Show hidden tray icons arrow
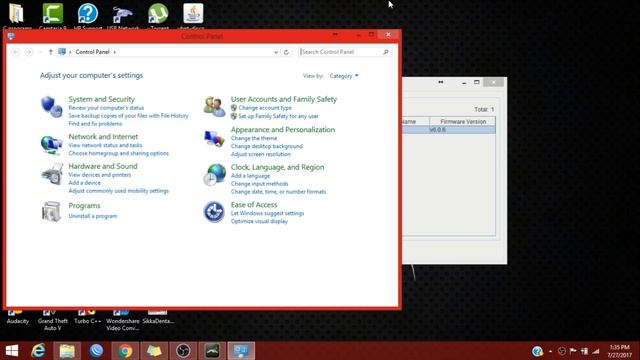 [551, 351]
